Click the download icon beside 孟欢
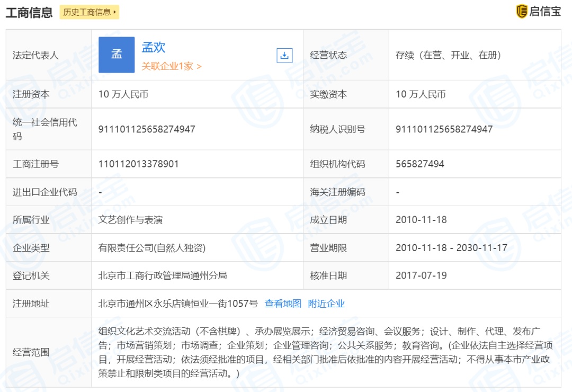The height and width of the screenshot is (392, 572). (284, 56)
